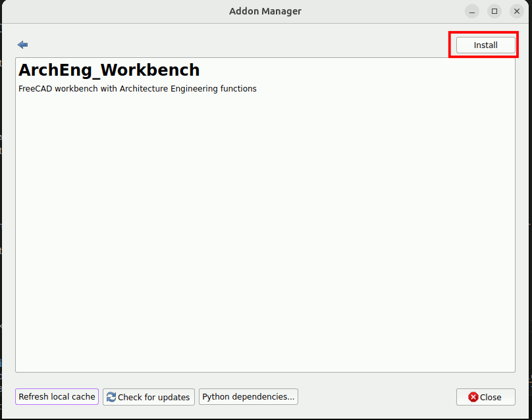Install the ArchEng_Workbench addon

pos(485,45)
